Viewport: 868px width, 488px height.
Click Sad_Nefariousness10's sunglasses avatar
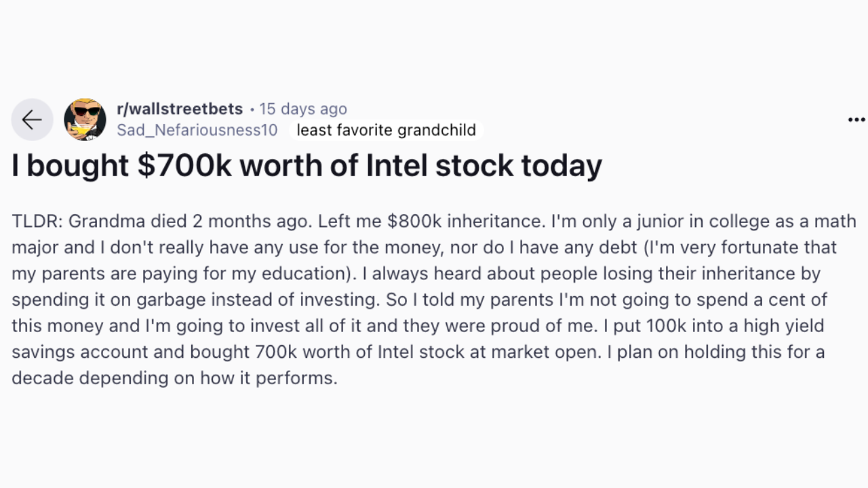pos(85,119)
